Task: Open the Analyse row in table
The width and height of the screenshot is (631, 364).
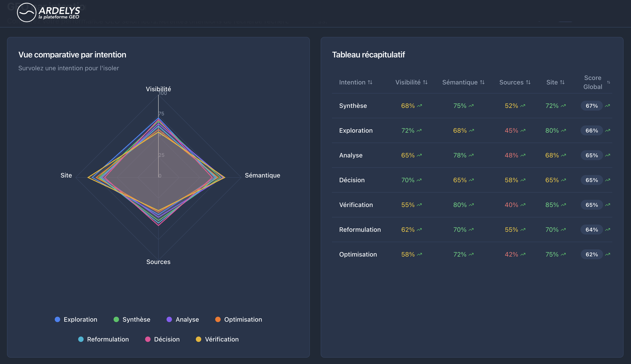Action: coord(472,155)
